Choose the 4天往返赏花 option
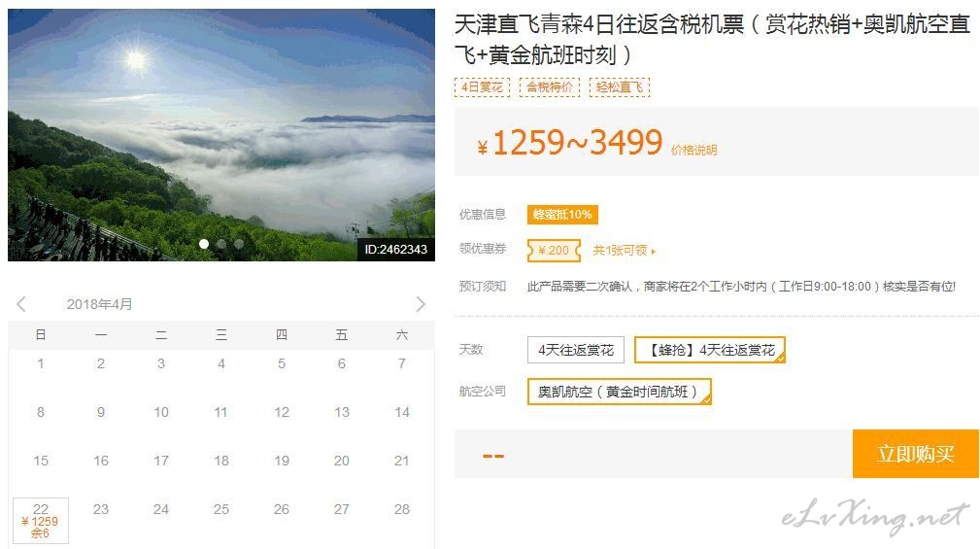Image resolution: width=980 pixels, height=549 pixels. pyautogui.click(x=576, y=350)
